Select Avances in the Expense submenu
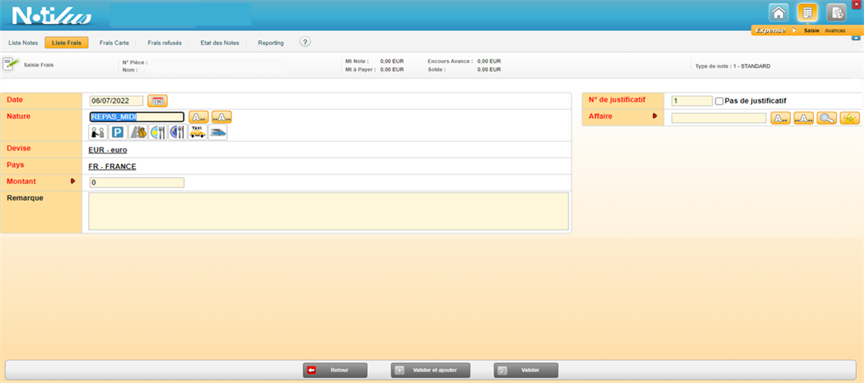Viewport: 864px width, 383px height. 835,31
